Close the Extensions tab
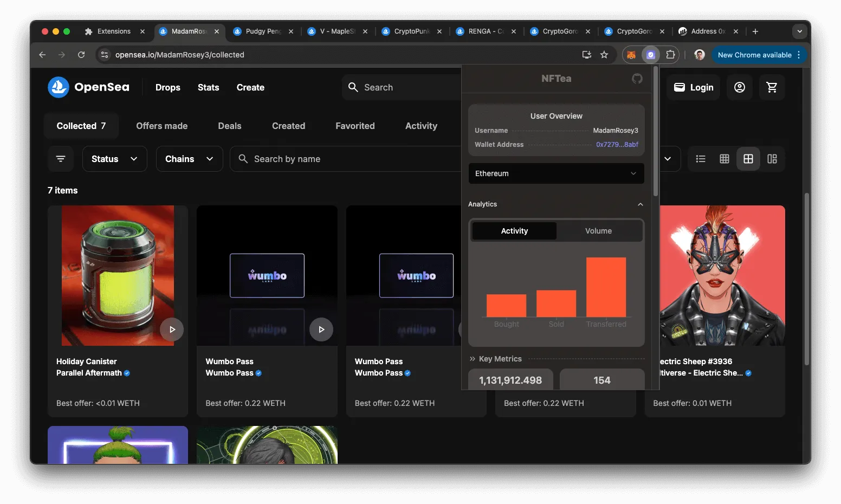The image size is (841, 504). pos(143,31)
